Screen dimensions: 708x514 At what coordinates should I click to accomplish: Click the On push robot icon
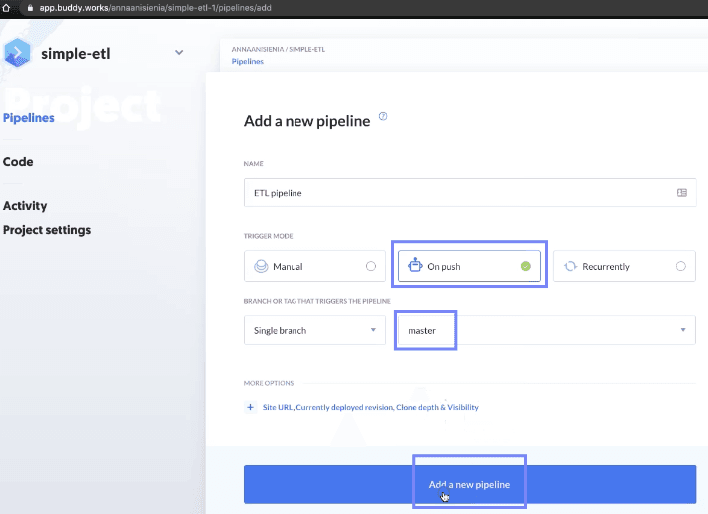414,266
